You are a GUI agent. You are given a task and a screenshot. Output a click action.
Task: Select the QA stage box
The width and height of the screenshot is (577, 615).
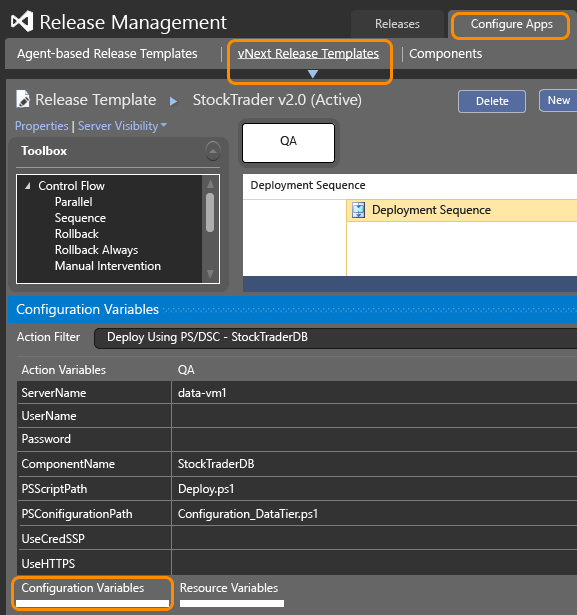point(288,143)
